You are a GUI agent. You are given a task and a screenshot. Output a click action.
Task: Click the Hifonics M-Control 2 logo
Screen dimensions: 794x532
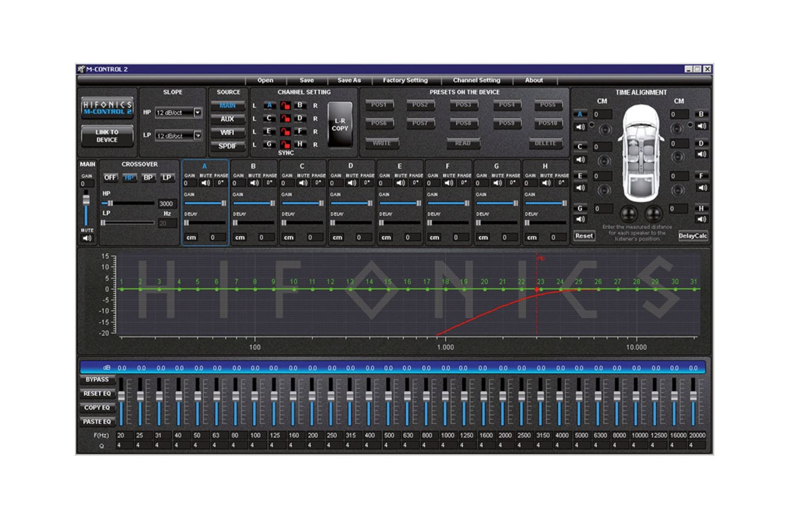click(x=107, y=107)
